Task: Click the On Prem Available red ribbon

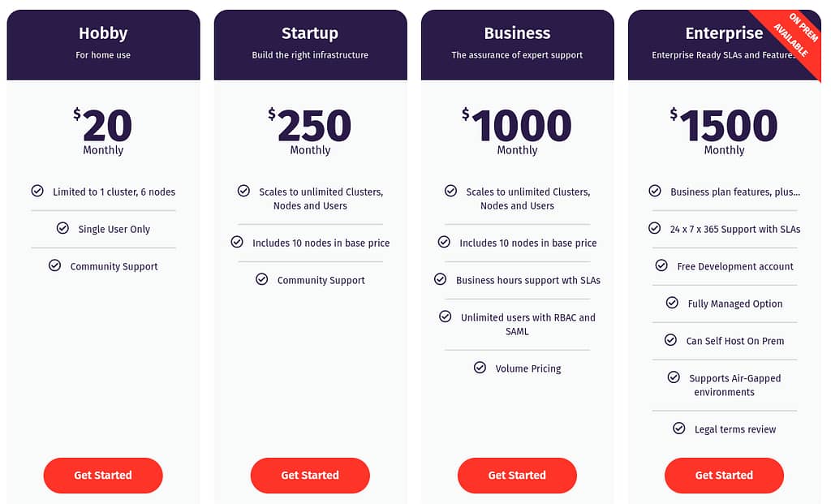Action: point(792,38)
